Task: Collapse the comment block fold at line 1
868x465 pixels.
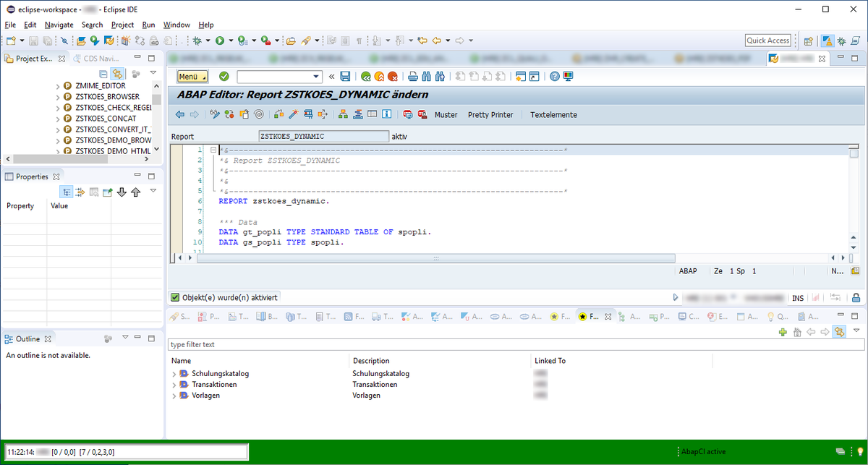Action: point(213,150)
